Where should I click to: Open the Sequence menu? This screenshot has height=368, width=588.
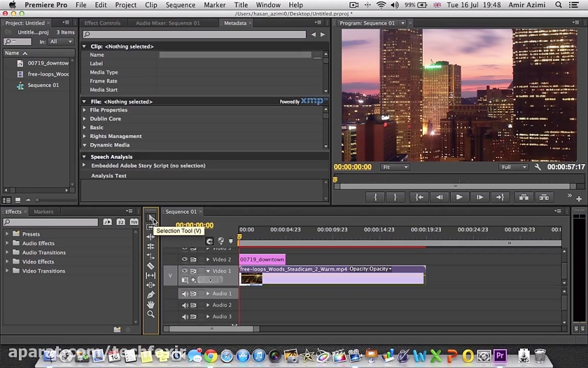coord(180,5)
